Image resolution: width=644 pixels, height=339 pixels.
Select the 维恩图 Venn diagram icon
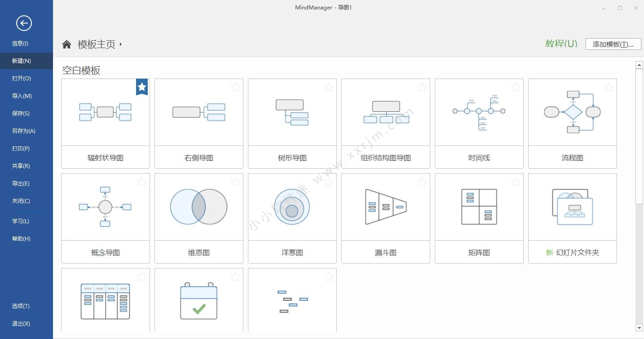tap(198, 207)
